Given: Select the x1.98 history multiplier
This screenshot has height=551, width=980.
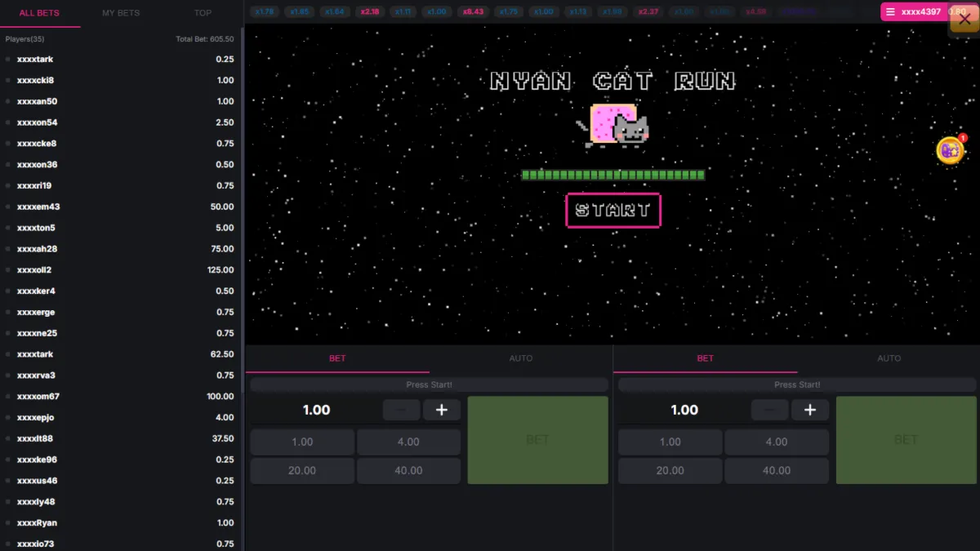Looking at the screenshot, I should [612, 12].
